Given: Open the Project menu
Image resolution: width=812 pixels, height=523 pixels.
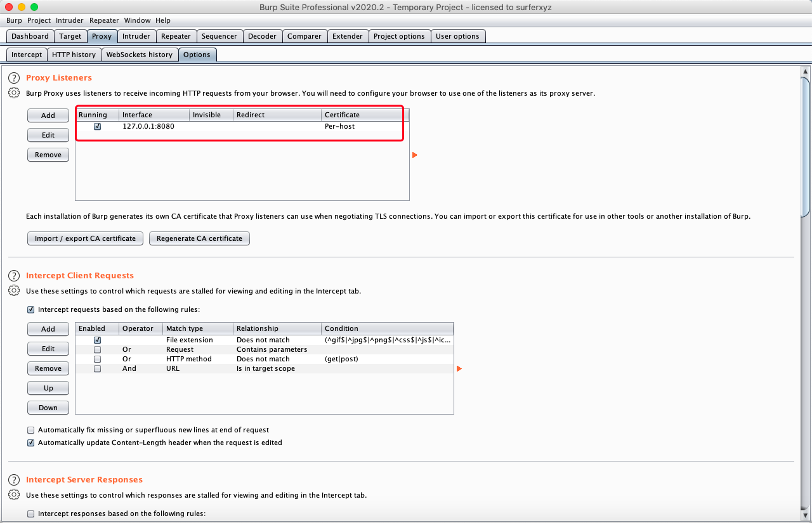Looking at the screenshot, I should pyautogui.click(x=39, y=20).
